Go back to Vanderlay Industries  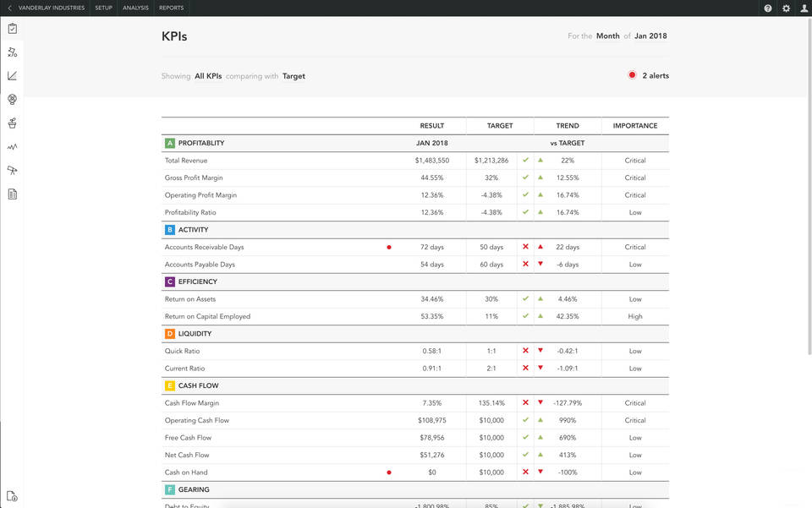pos(51,8)
